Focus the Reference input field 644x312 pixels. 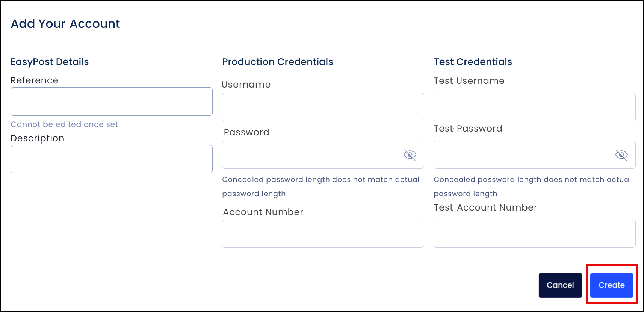coord(112,101)
